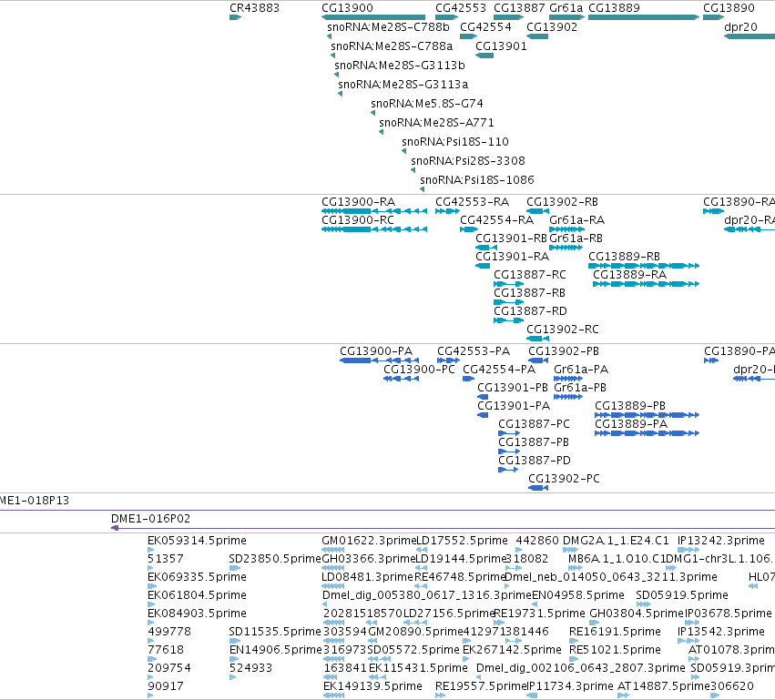This screenshot has width=775, height=700.
Task: Click snoRNA:Me28S-G3113b feature
Action: (x=336, y=75)
